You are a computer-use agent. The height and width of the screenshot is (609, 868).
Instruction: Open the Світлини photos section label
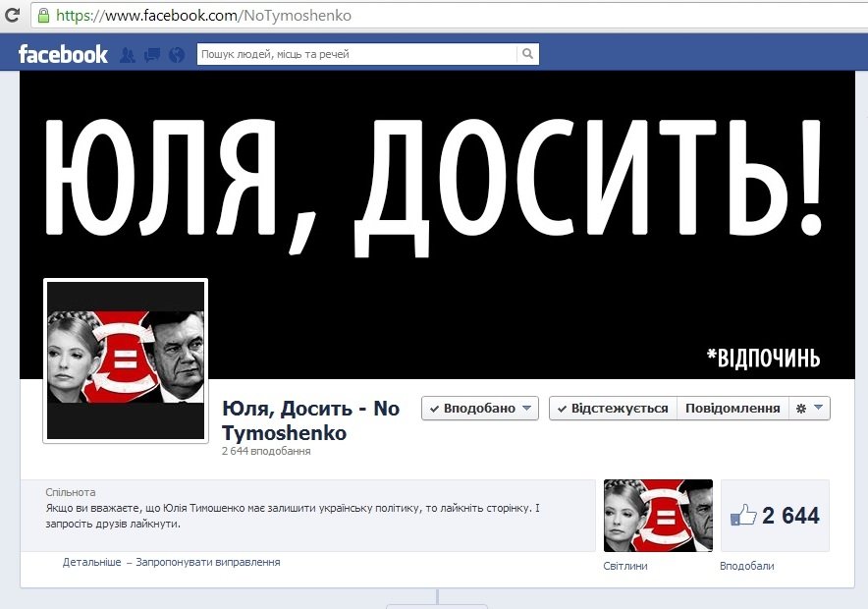[625, 566]
